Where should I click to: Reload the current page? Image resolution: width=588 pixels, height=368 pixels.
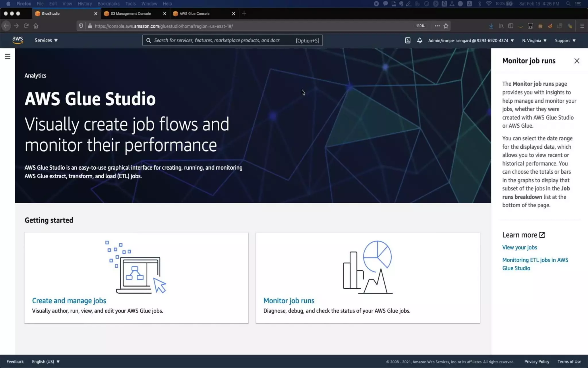(x=26, y=26)
